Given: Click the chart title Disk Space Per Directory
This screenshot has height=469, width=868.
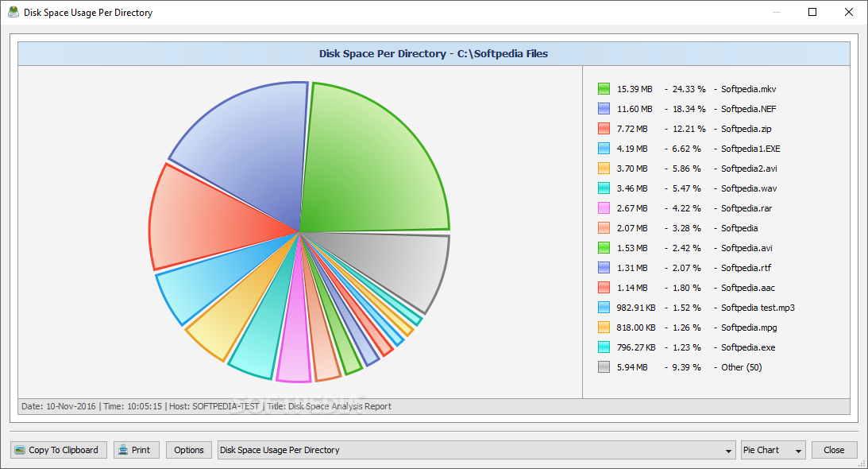Looking at the screenshot, I should click(x=434, y=54).
